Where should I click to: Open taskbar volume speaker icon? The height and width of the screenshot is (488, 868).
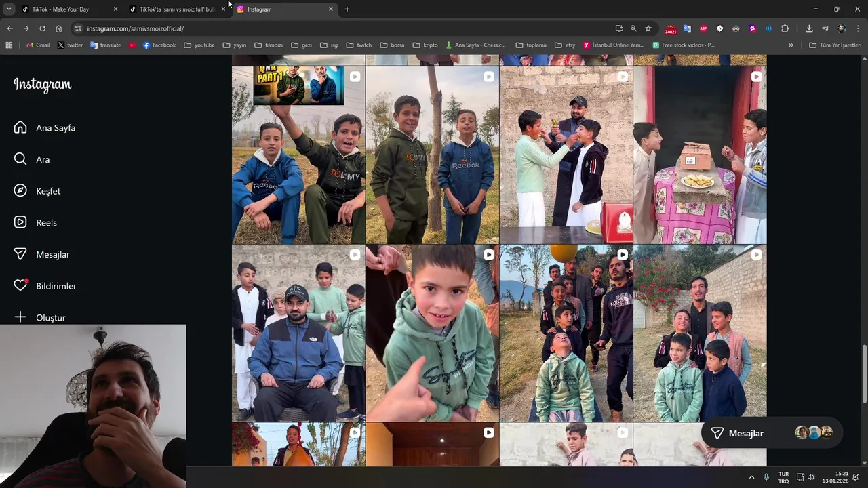pyautogui.click(x=811, y=477)
